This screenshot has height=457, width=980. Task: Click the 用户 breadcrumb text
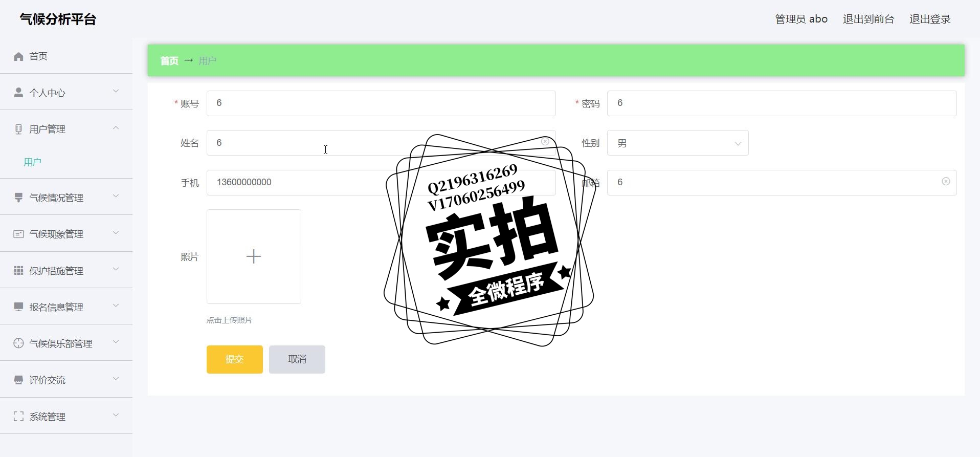click(x=207, y=61)
